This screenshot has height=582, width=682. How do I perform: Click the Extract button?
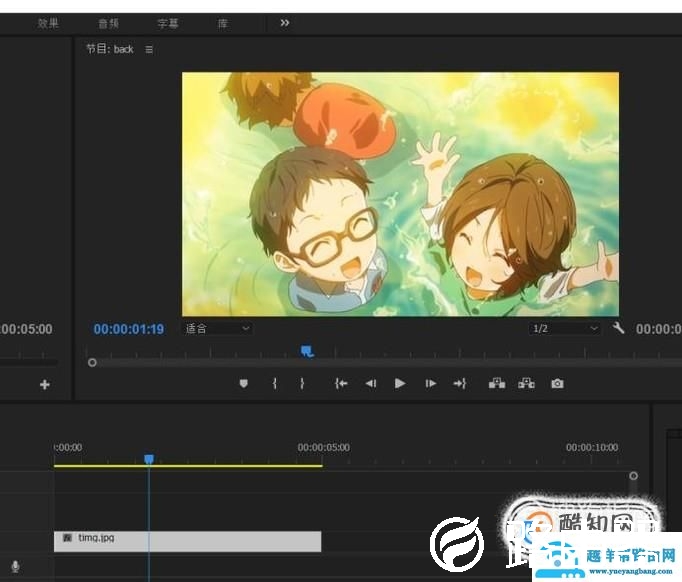point(526,383)
